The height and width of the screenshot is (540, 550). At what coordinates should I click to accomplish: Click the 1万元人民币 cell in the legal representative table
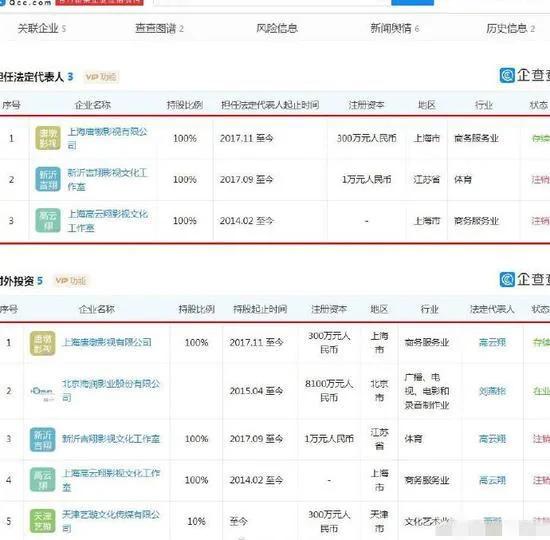click(x=367, y=179)
